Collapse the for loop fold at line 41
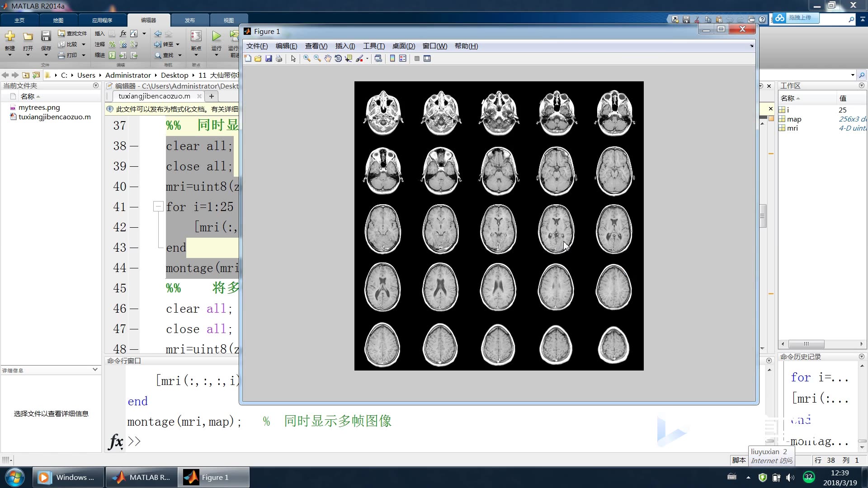This screenshot has width=868, height=488. (158, 206)
